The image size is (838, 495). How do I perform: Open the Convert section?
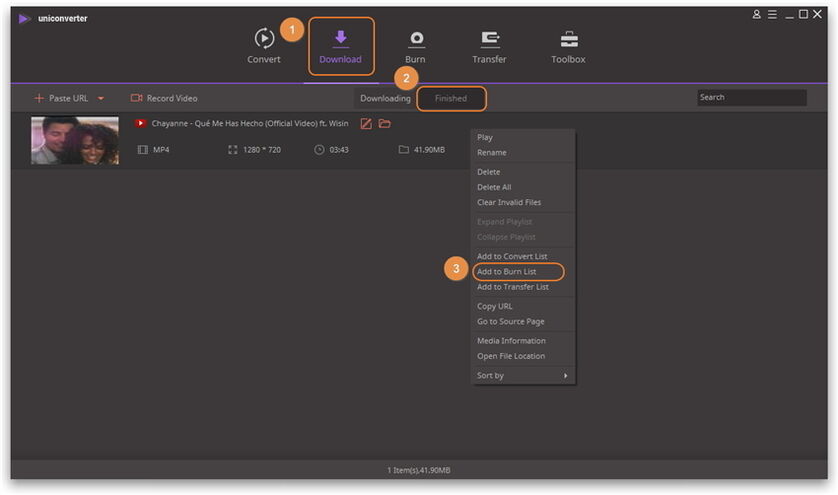click(264, 46)
